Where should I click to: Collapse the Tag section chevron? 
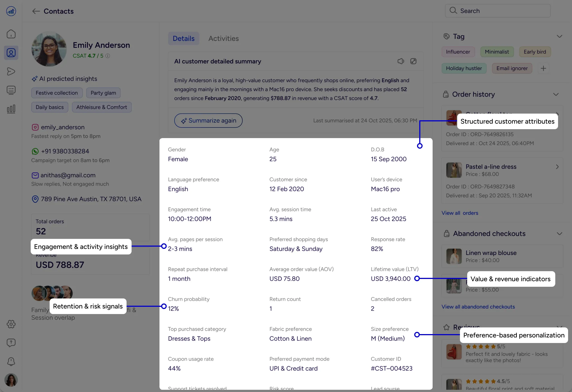559,36
